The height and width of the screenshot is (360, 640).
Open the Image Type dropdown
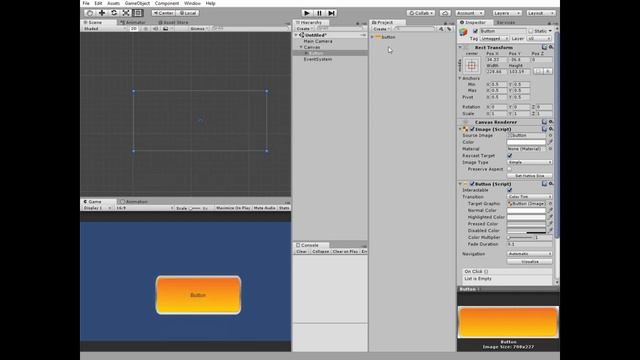(x=529, y=162)
